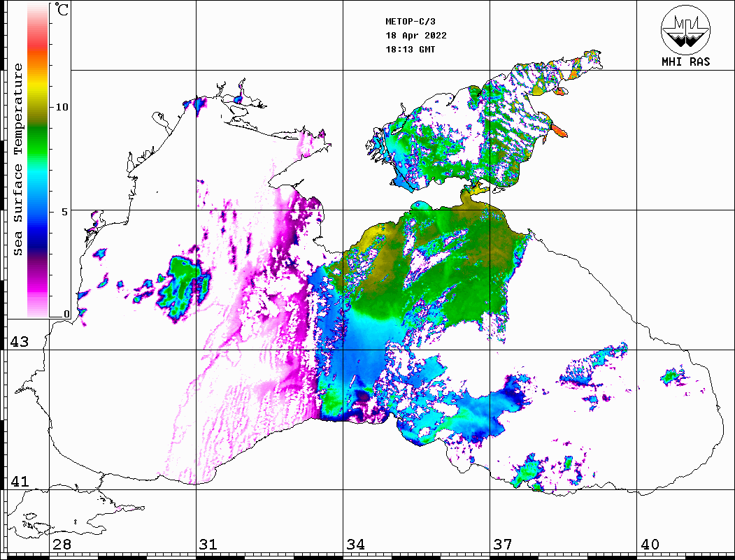Click the '0' tick on color scale

click(66, 314)
